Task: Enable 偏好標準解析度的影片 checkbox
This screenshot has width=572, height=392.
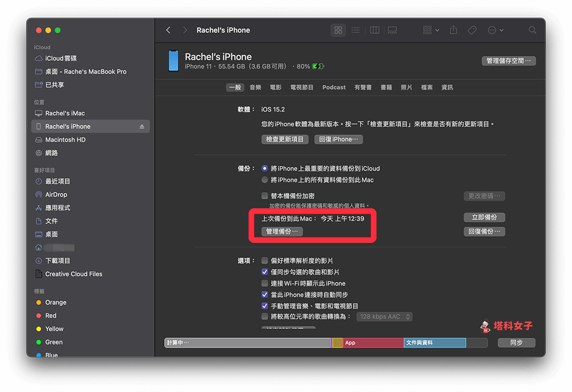Action: click(x=265, y=261)
